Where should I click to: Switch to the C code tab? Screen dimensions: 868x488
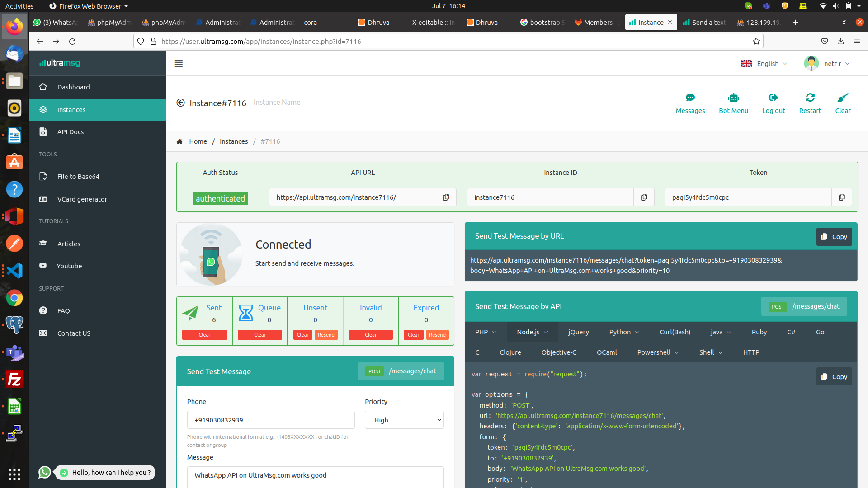point(477,352)
